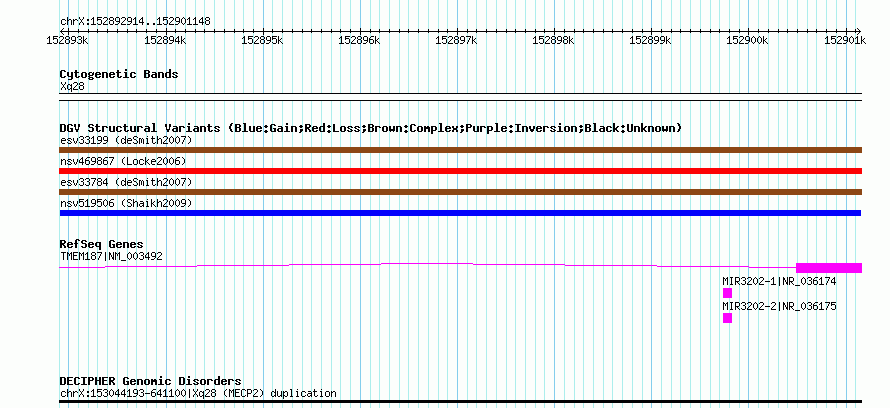Viewport: 890px width, 408px height.
Task: Click the MIR3202-1|NR_036174 label
Action: click(x=779, y=281)
